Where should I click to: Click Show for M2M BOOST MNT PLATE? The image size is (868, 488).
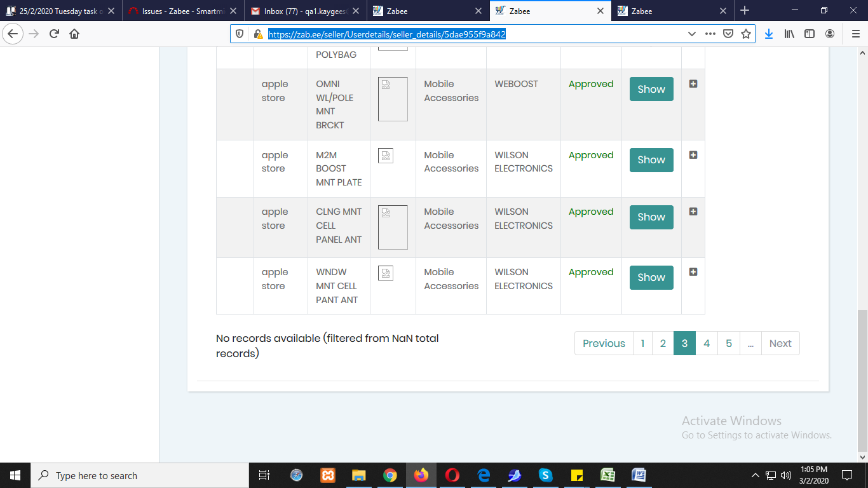tap(651, 159)
